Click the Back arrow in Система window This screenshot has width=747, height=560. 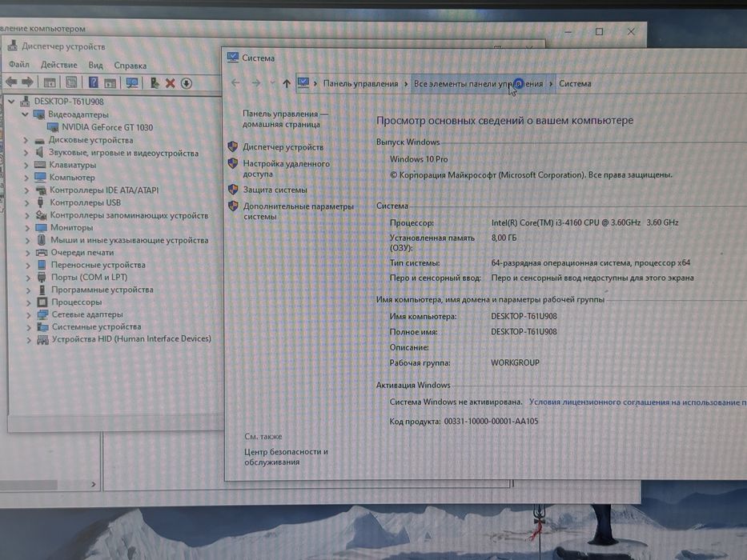point(235,83)
